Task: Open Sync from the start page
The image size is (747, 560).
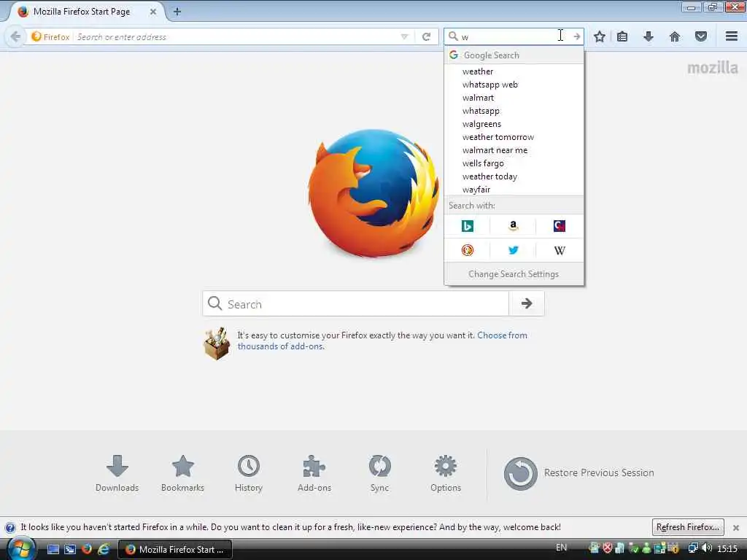Action: click(379, 473)
